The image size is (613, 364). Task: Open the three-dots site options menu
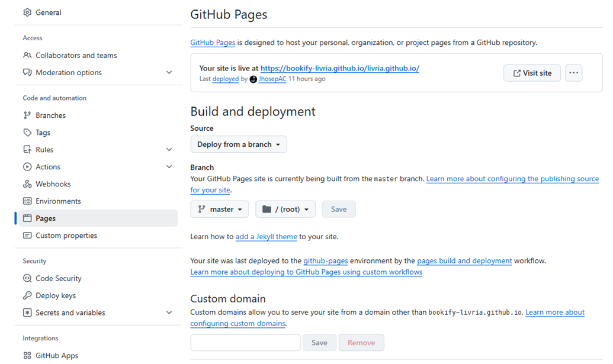point(573,73)
